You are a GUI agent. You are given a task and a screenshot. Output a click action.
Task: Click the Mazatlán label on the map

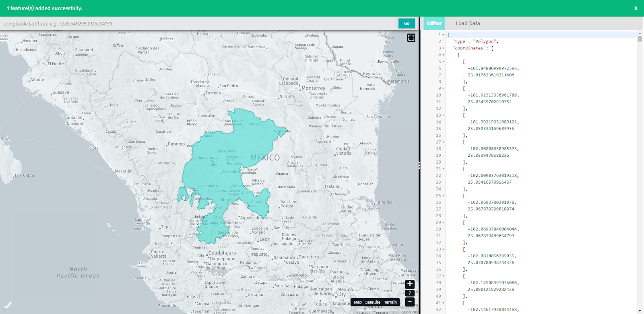pyautogui.click(x=124, y=171)
